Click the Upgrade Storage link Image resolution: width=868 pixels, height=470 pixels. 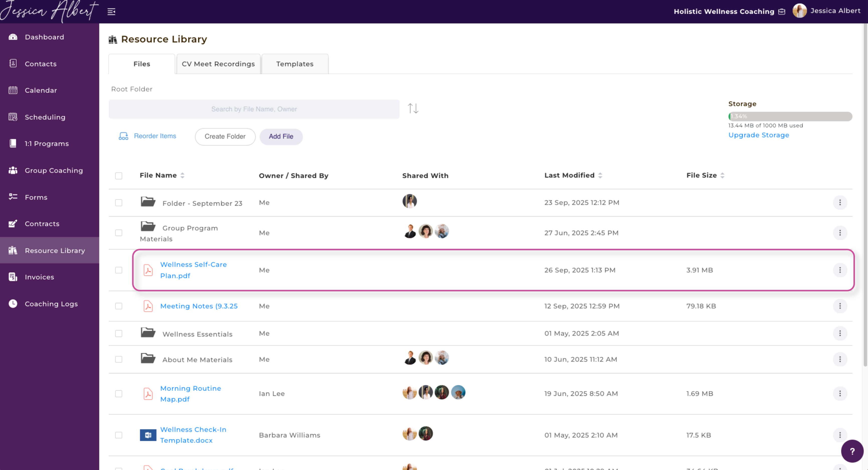pos(758,135)
